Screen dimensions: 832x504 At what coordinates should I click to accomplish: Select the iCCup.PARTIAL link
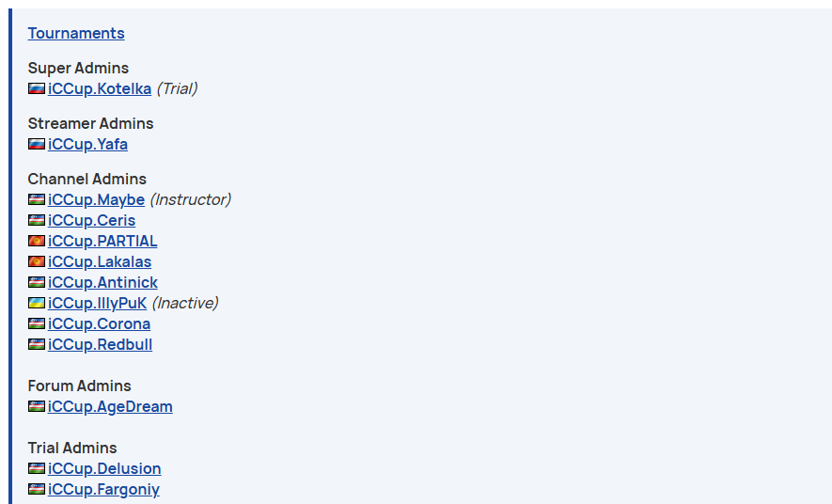point(102,241)
